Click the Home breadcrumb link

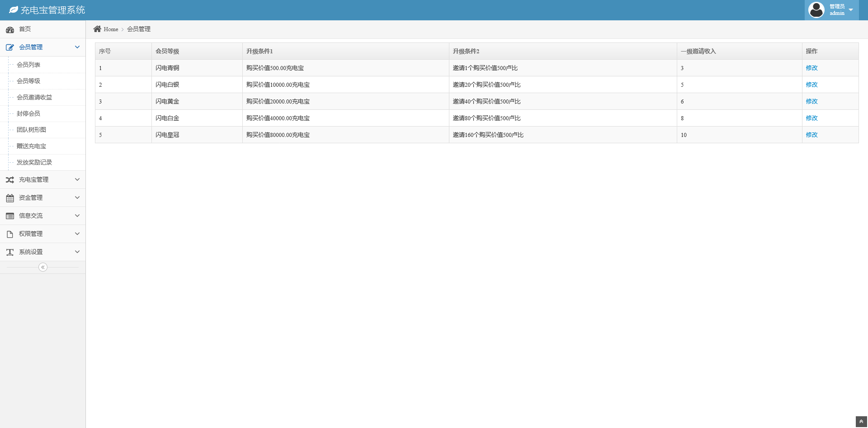pos(111,29)
